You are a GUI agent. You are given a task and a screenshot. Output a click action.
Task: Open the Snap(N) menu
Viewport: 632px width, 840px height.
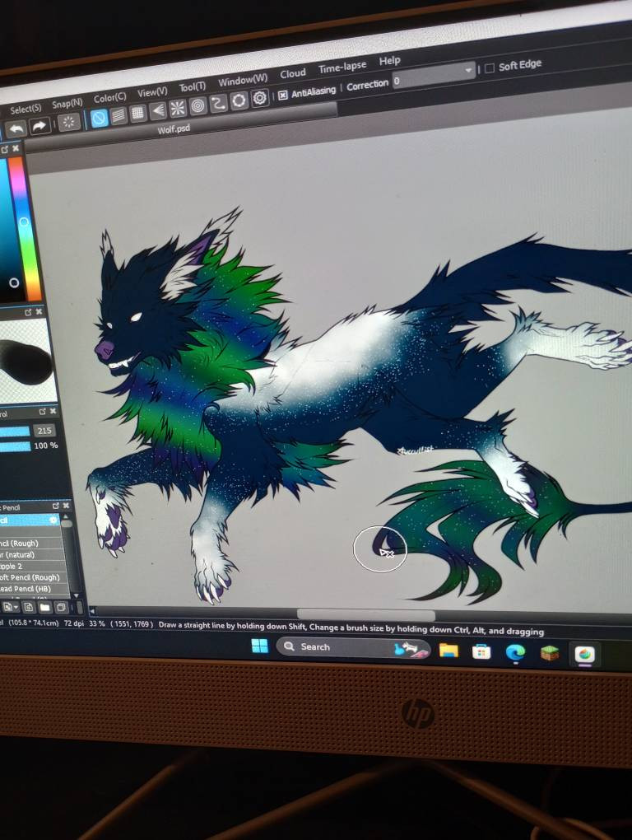point(67,103)
